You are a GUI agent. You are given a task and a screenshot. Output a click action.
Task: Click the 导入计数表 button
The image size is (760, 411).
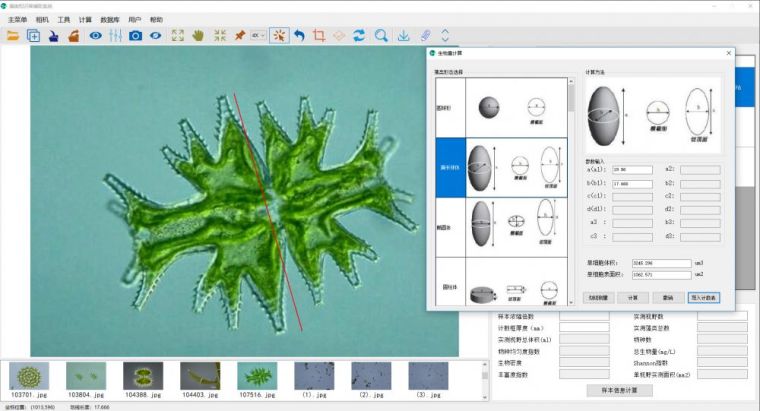point(703,297)
